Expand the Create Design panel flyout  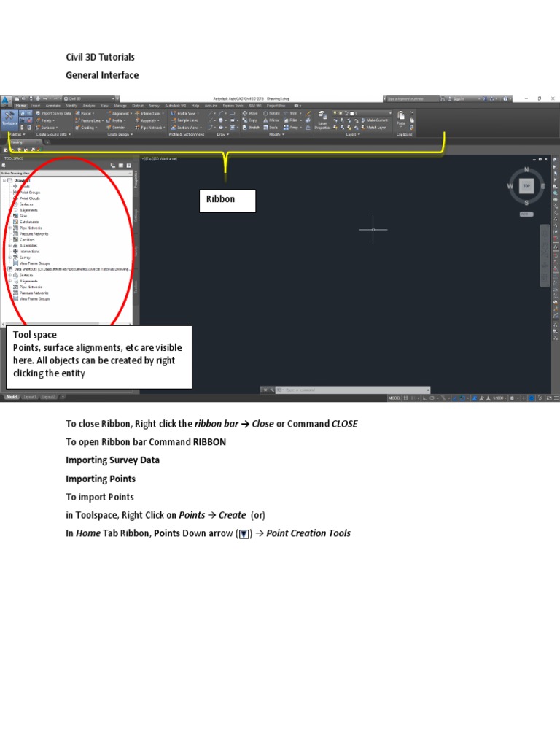[x=120, y=135]
